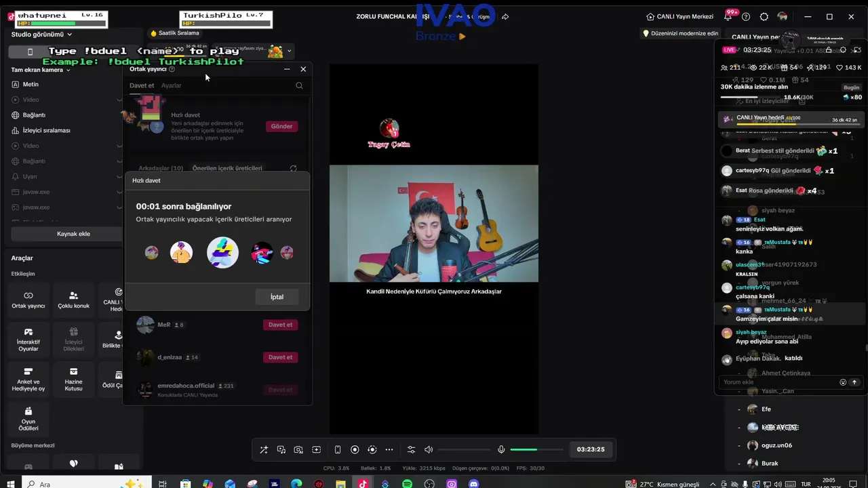The image size is (868, 488).
Task: Select Önerilen içerik üreticileri tab
Action: [227, 168]
